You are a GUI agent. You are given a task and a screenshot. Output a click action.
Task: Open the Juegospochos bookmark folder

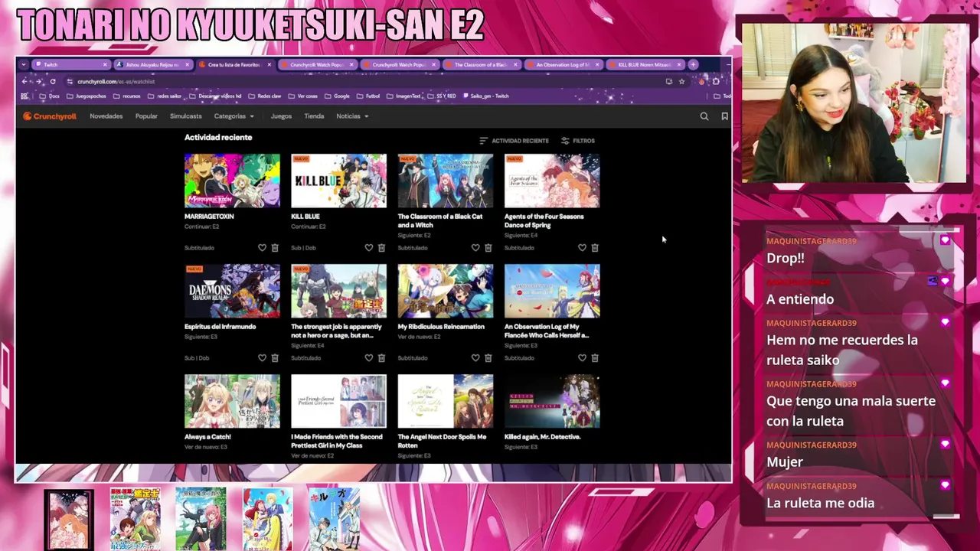click(87, 96)
